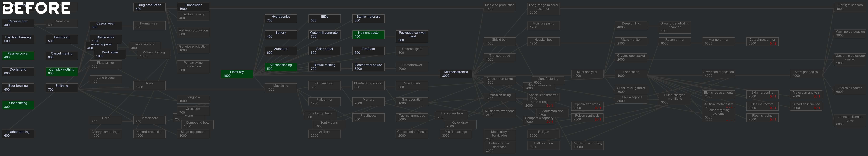The height and width of the screenshot is (156, 868).
Task: Select the Colored lights research box
Action: pyautogui.click(x=412, y=51)
